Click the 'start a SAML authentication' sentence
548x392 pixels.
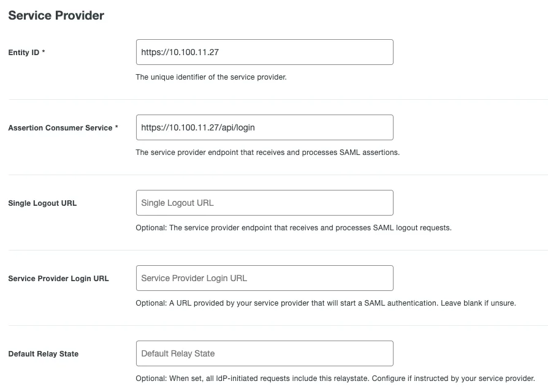(x=287, y=303)
